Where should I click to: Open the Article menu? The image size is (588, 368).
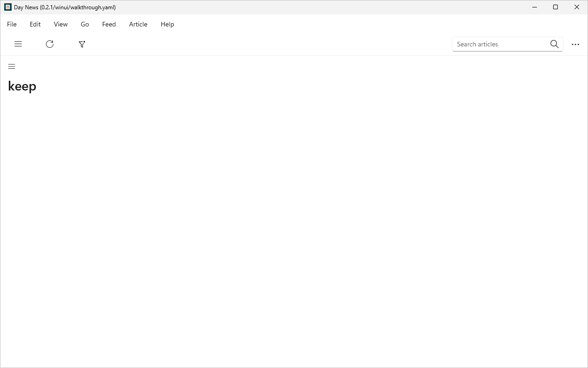[138, 24]
